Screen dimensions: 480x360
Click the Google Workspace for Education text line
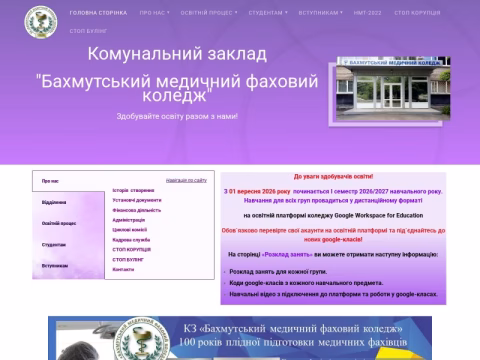(x=333, y=215)
